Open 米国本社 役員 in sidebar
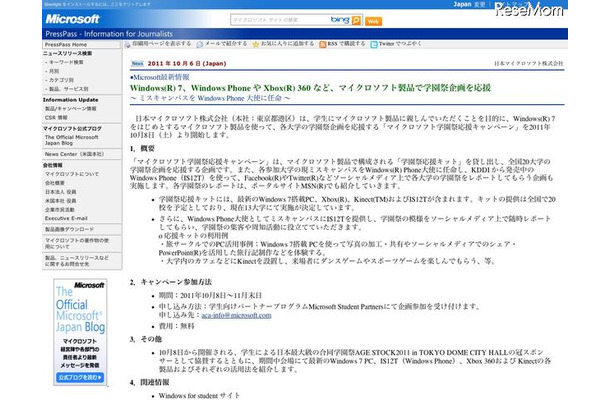 pos(61,201)
